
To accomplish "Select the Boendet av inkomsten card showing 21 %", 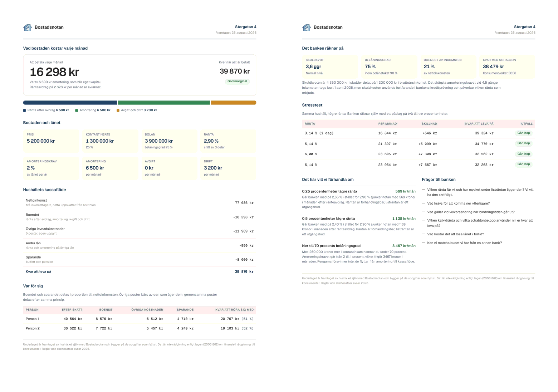I will pyautogui.click(x=448, y=67).
